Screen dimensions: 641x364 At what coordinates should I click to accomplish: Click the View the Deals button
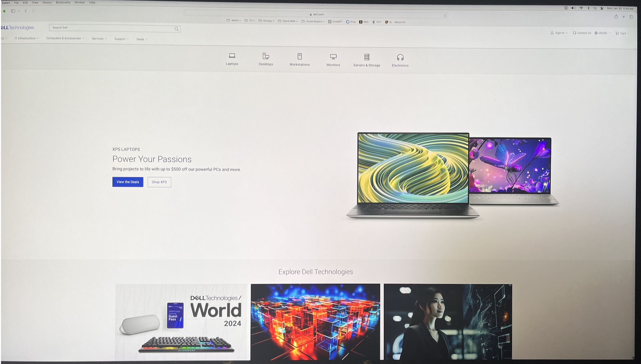point(128,182)
